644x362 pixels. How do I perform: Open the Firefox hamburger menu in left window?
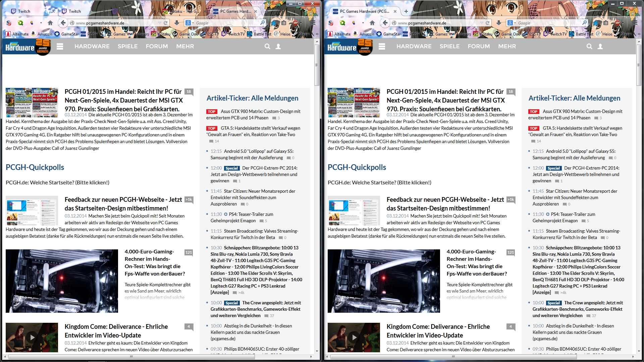(x=313, y=23)
